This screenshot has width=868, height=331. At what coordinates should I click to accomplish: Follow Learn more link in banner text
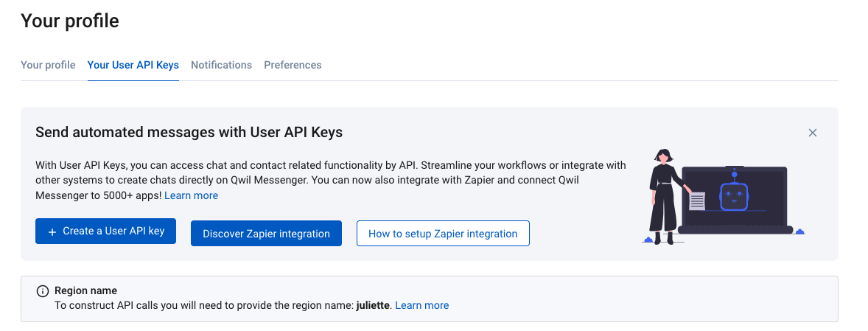click(x=191, y=195)
